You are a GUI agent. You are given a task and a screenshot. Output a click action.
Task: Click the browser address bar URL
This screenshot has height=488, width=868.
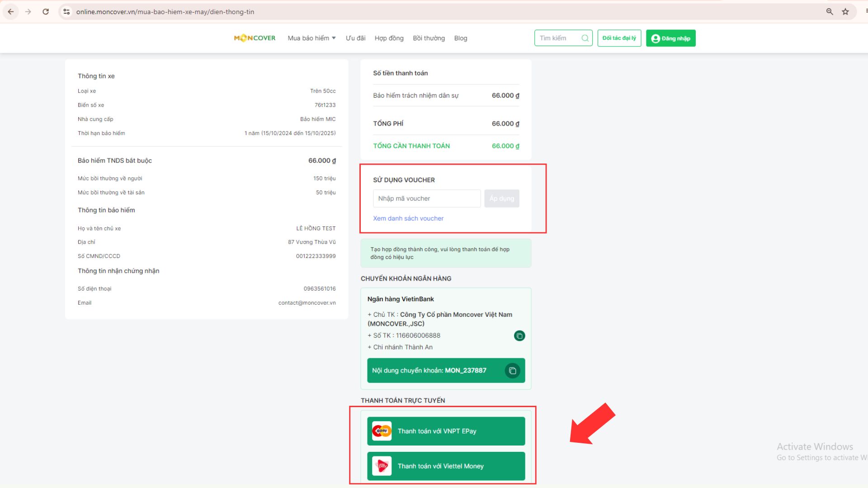coord(165,12)
